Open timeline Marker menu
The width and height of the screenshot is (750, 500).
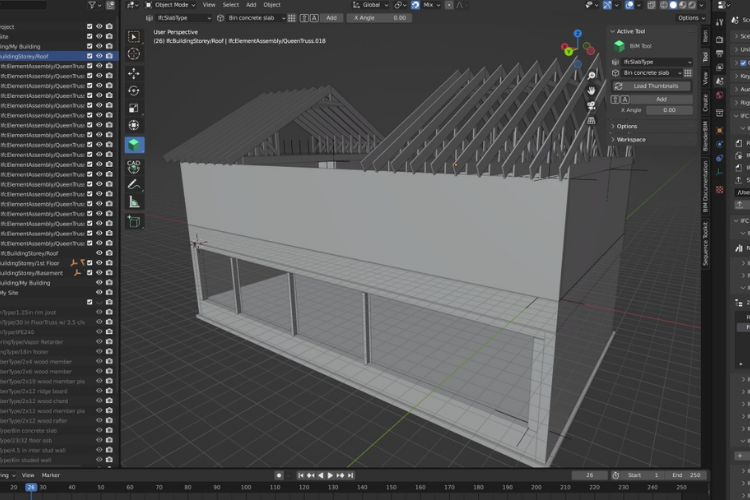(x=51, y=475)
